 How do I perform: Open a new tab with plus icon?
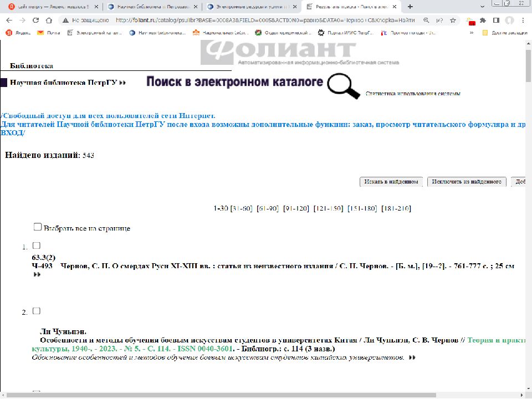coord(410,7)
